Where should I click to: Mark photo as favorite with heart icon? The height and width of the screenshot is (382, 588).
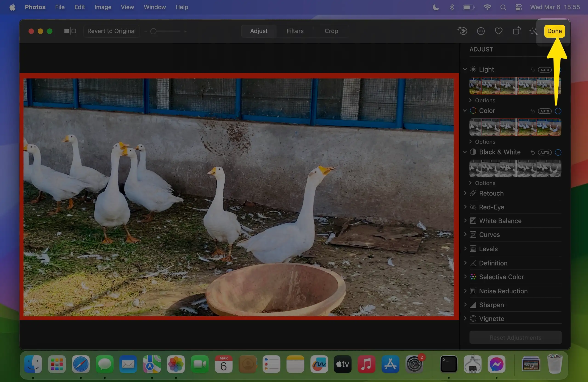(499, 31)
